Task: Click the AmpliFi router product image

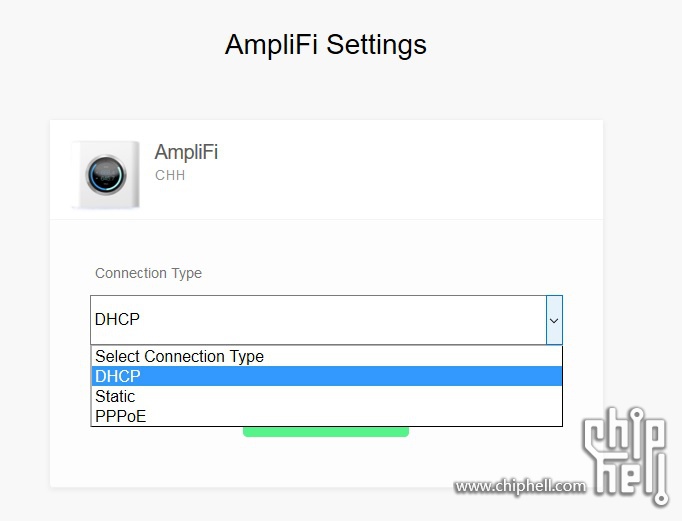Action: [106, 175]
